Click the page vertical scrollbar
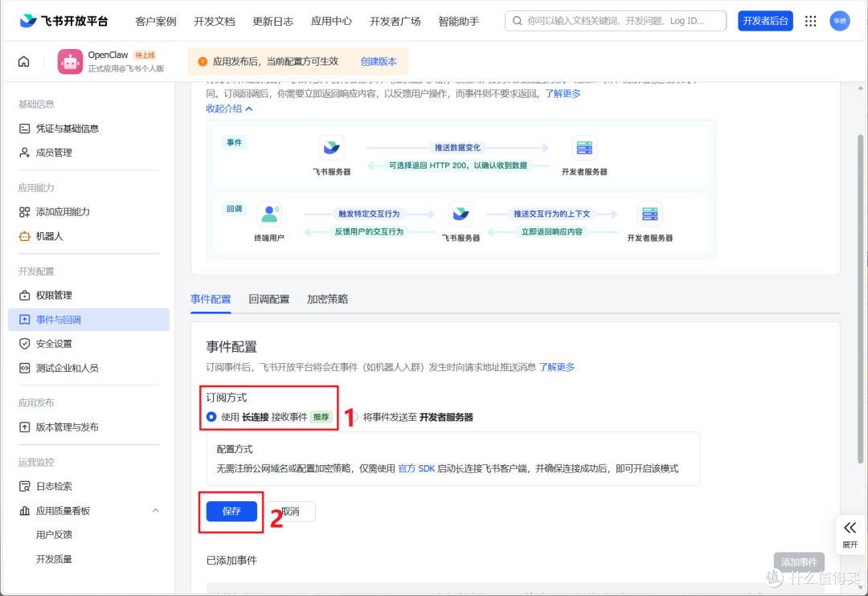 (x=860, y=298)
